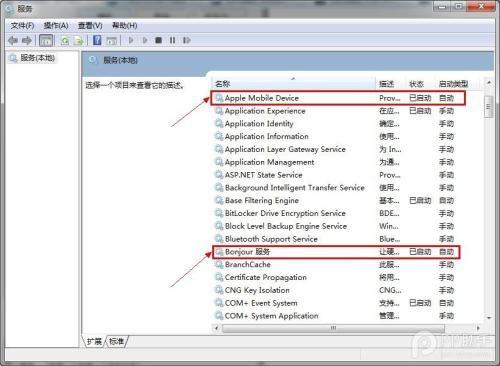The width and height of the screenshot is (500, 366).
Task: Select 服务(本地) in the left tree
Action: (37, 58)
